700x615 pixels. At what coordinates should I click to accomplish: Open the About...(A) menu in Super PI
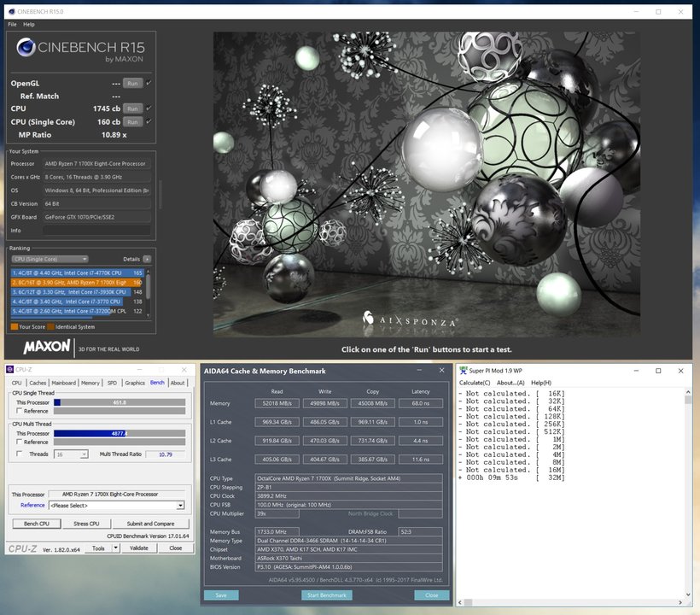click(510, 383)
